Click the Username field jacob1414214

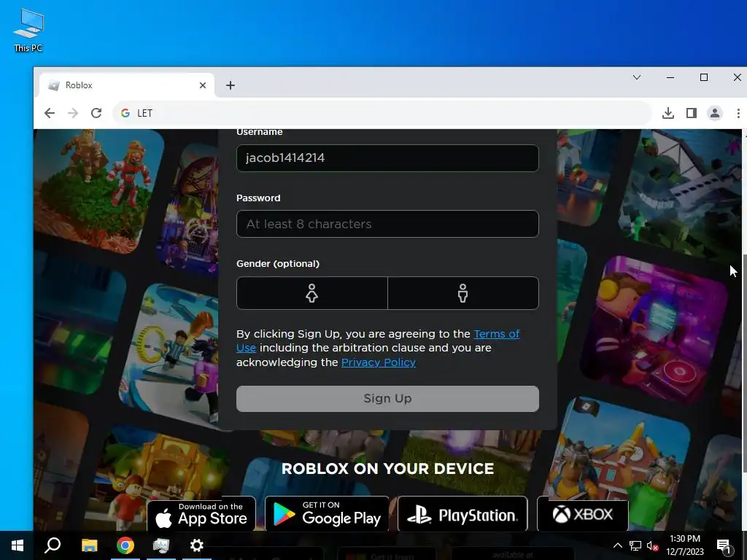point(387,158)
